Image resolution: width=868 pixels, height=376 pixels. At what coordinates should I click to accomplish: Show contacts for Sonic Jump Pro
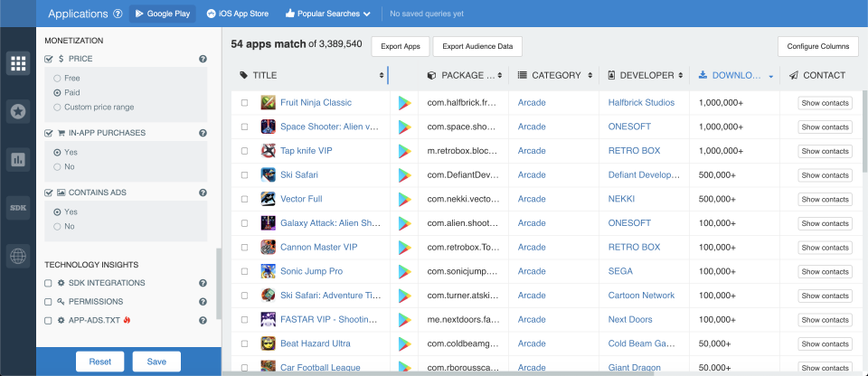point(825,271)
